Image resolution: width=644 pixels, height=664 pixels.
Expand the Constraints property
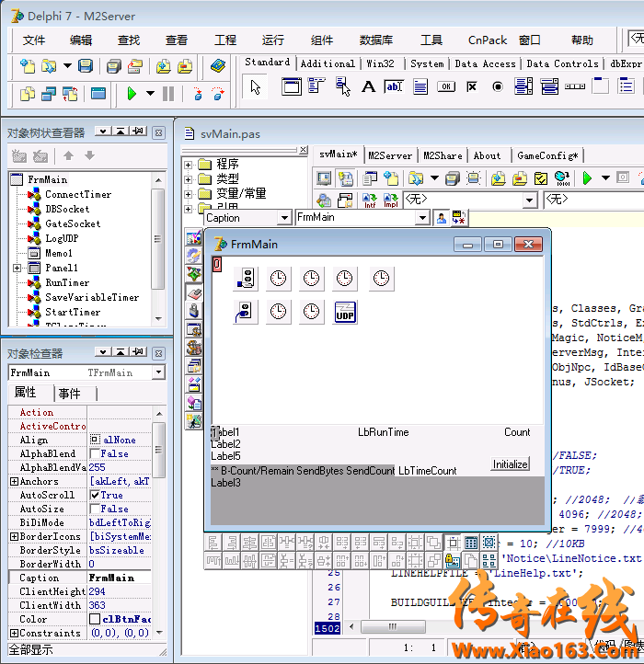[14, 633]
